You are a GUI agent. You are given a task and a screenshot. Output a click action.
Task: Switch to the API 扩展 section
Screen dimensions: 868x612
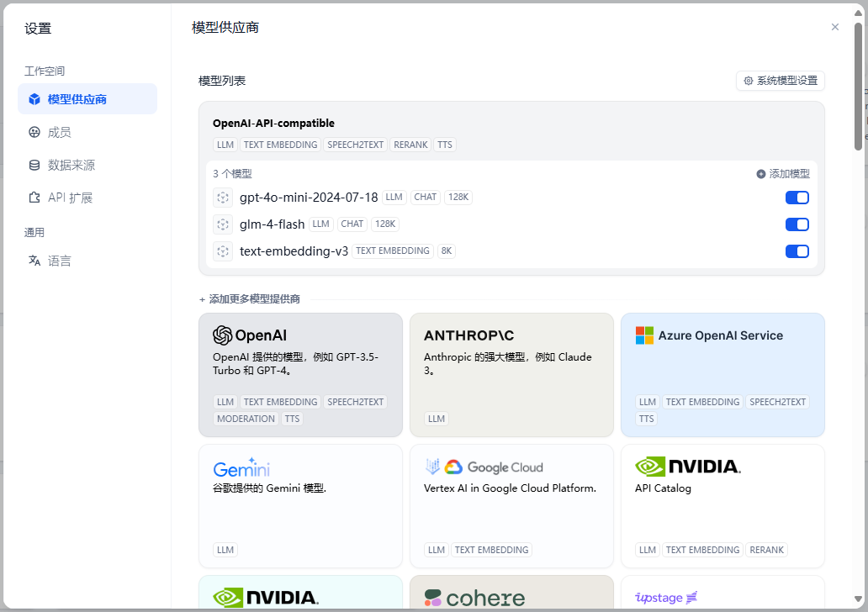87,198
